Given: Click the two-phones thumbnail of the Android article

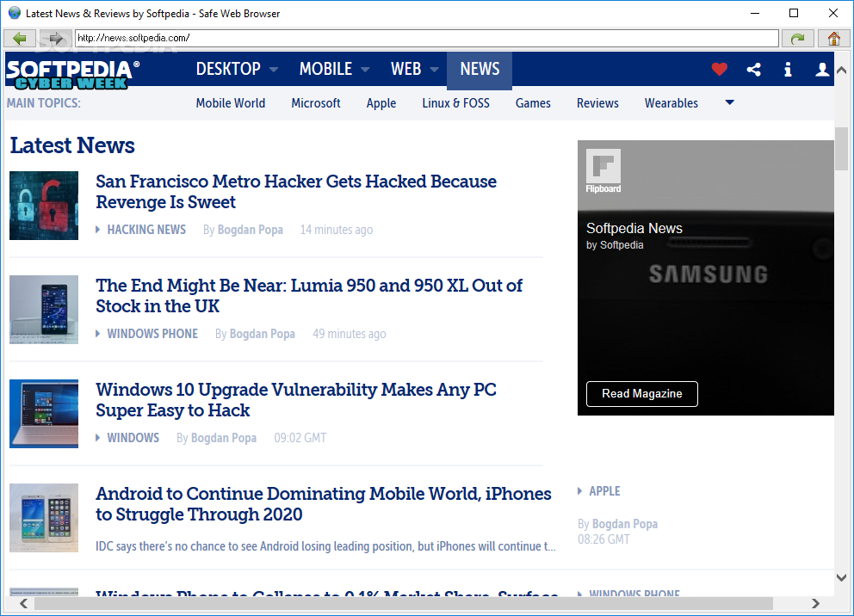Looking at the screenshot, I should (44, 518).
